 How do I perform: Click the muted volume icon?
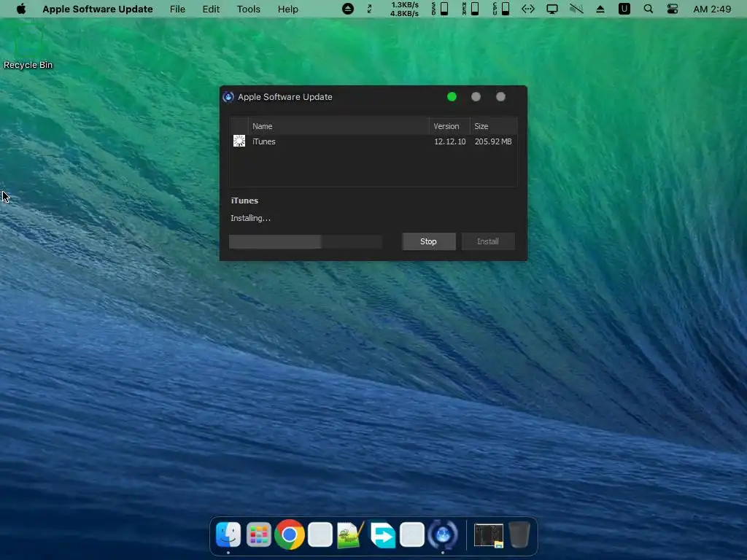(x=576, y=9)
